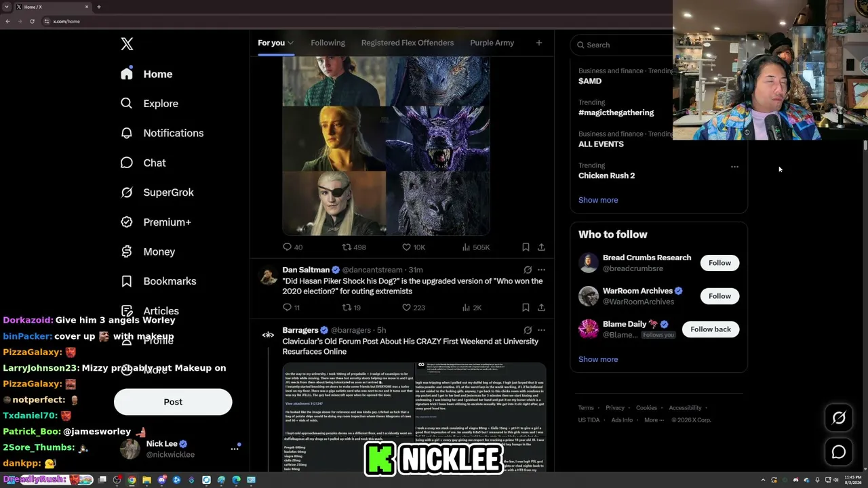Open Chrome from the Windows taskbar
The width and height of the screenshot is (868, 488).
coord(132,480)
